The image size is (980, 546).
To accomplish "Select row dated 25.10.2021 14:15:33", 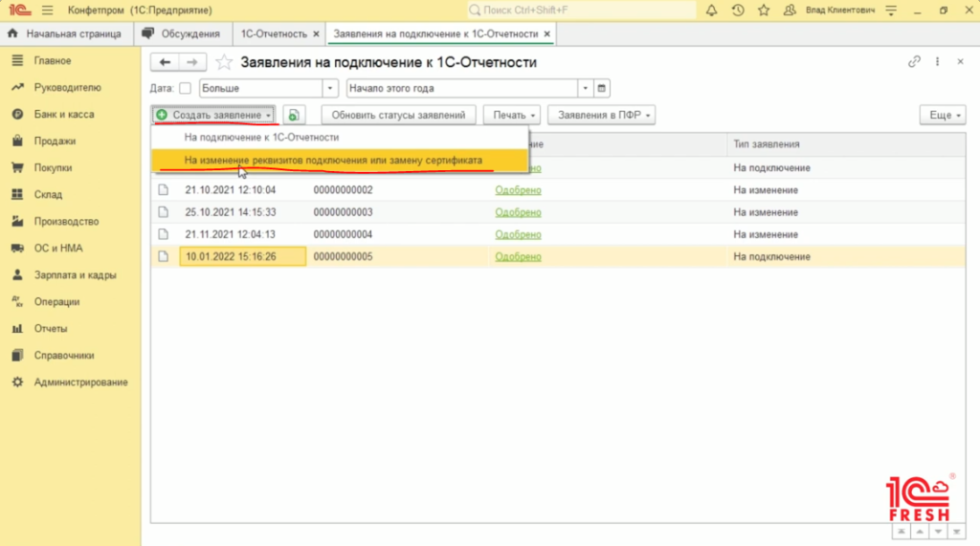I will (x=558, y=212).
